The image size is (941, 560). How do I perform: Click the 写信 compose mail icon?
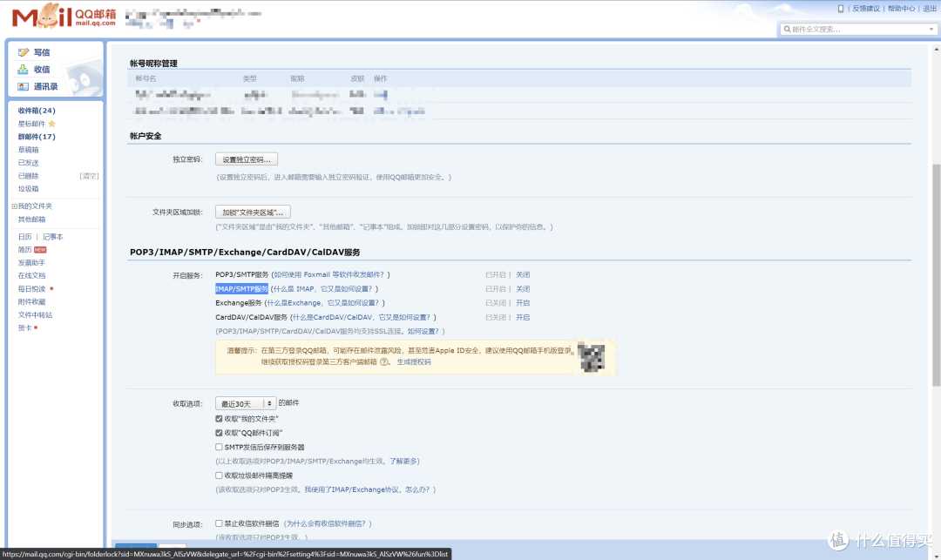23,52
